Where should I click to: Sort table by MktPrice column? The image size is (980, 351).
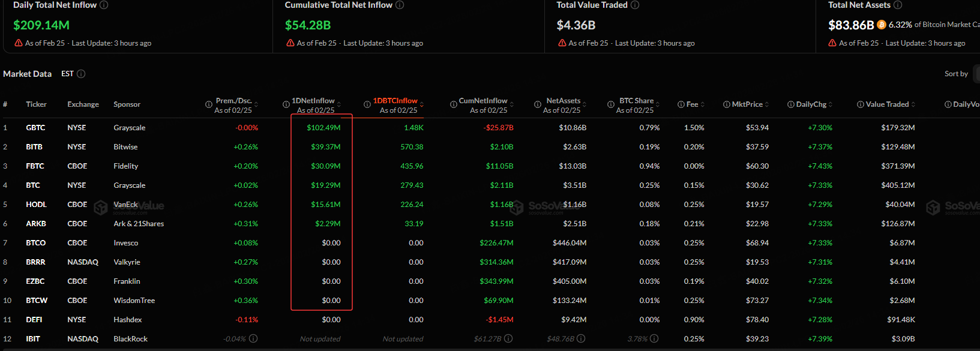click(x=767, y=104)
